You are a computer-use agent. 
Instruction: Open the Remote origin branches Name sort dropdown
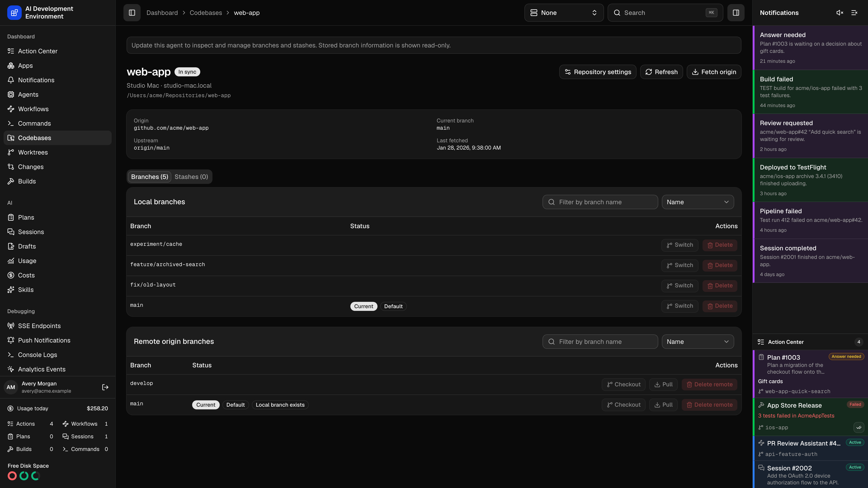[x=698, y=342]
